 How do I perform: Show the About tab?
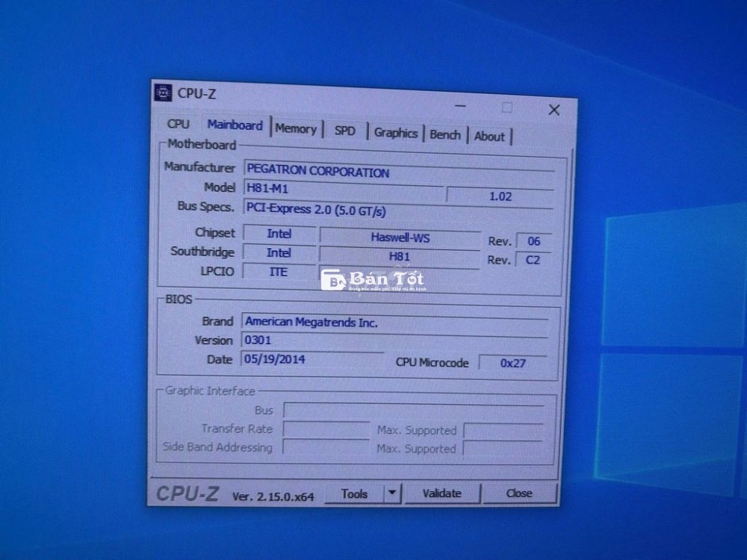[489, 137]
